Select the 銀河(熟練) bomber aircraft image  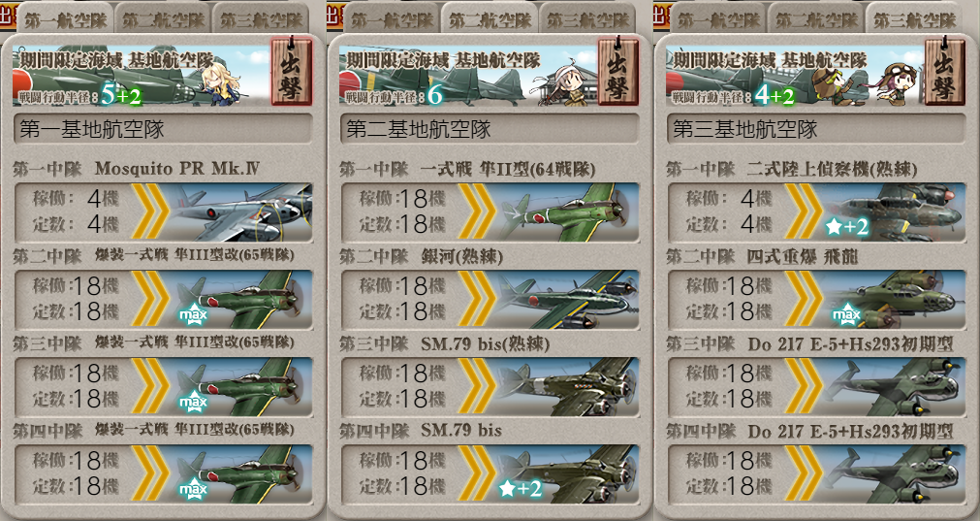click(567, 300)
